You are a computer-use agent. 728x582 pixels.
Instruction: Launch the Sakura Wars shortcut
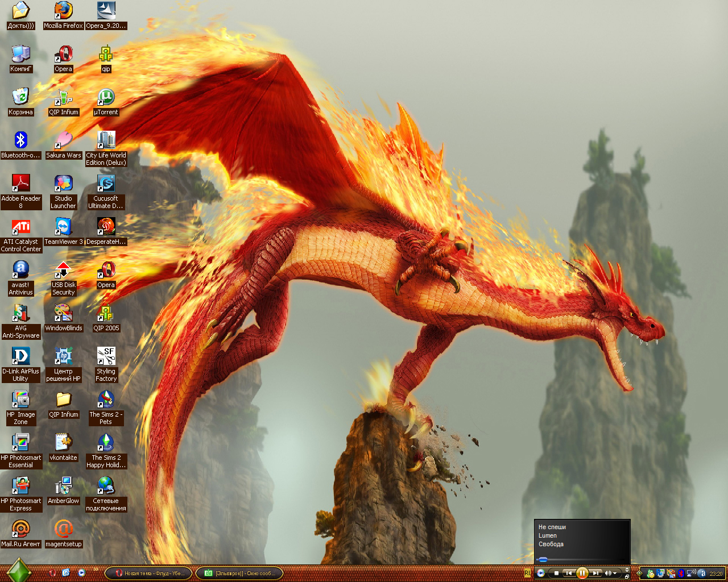coord(63,145)
